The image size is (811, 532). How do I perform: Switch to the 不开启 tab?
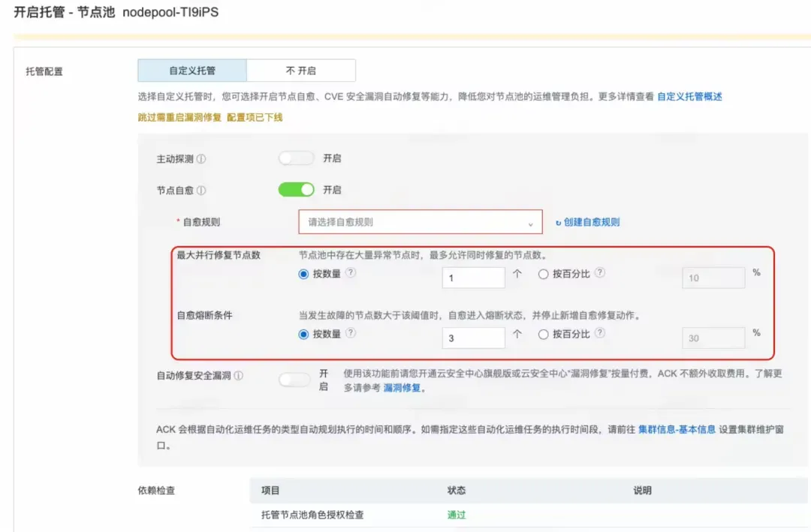point(301,71)
